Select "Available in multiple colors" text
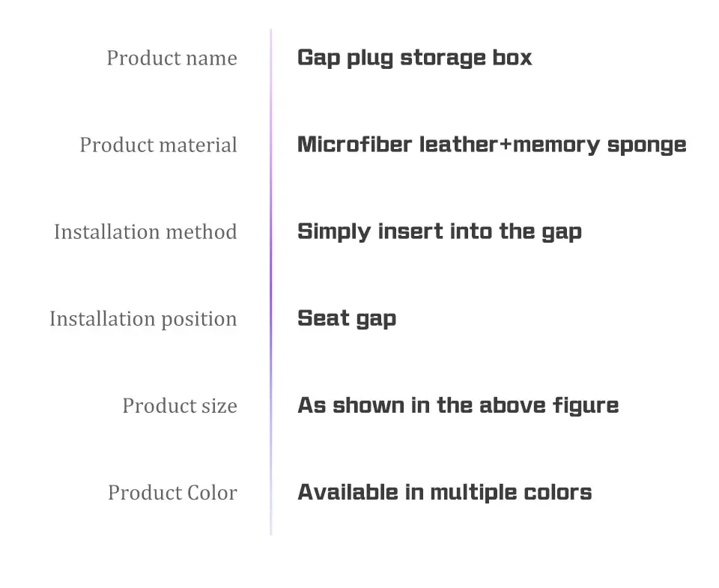 (444, 492)
